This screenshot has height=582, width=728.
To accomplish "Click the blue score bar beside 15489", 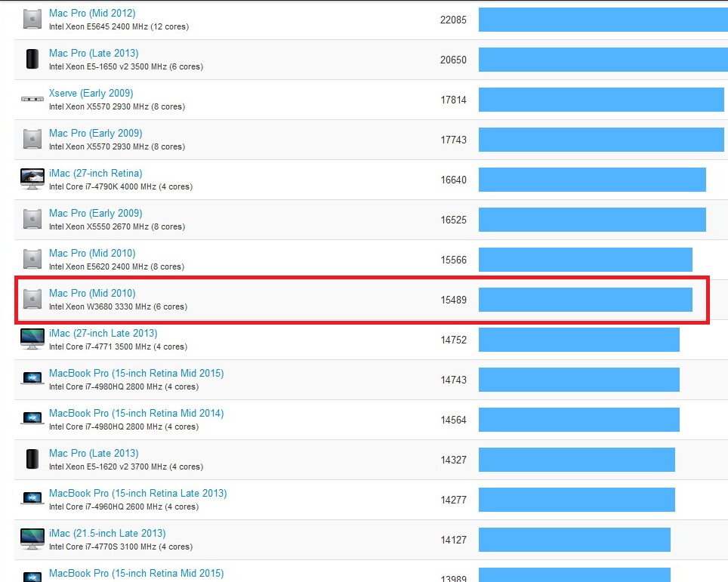I will [585, 300].
